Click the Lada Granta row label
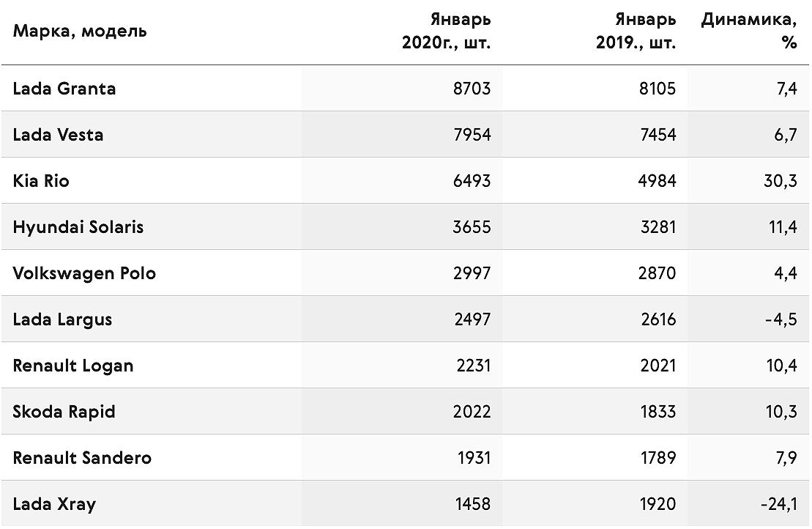Viewport: 812px width, 529px height. tap(64, 89)
